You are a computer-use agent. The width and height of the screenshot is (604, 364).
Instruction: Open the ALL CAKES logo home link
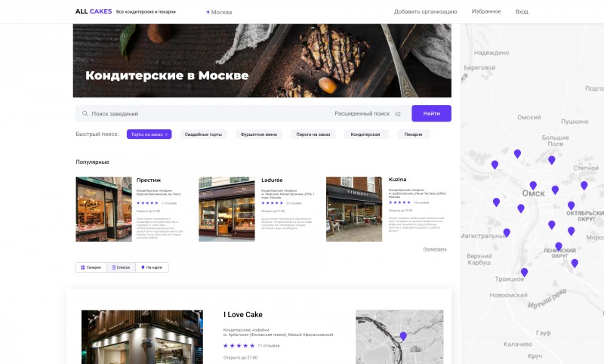tap(94, 11)
